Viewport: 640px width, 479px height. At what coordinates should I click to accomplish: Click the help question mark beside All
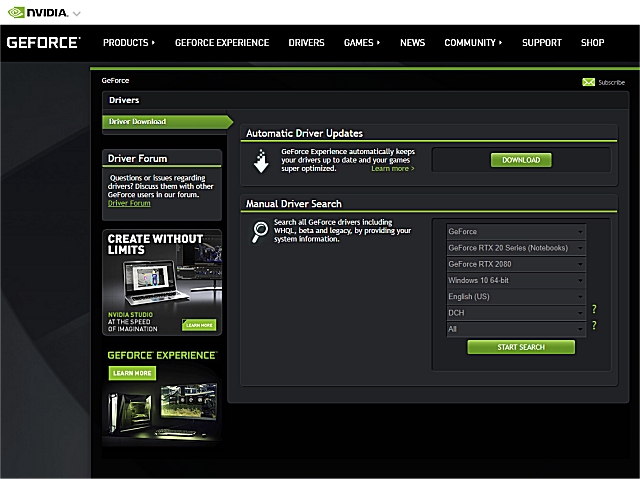594,325
